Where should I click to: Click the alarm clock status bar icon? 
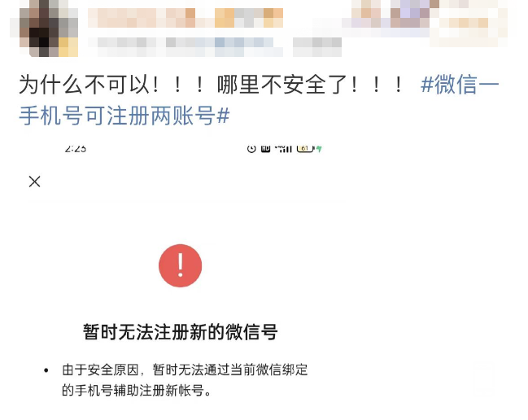click(251, 148)
